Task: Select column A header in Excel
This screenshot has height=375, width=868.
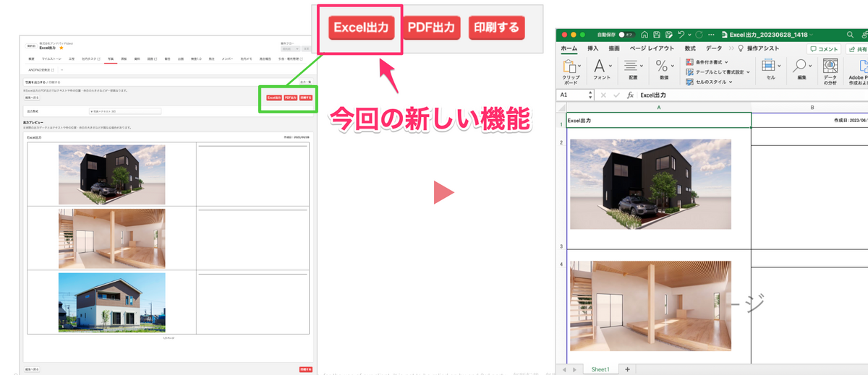Action: pyautogui.click(x=658, y=108)
